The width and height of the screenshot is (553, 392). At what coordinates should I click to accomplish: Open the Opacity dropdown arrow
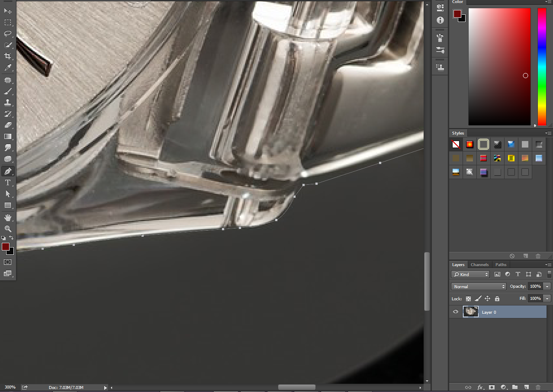tap(546, 286)
